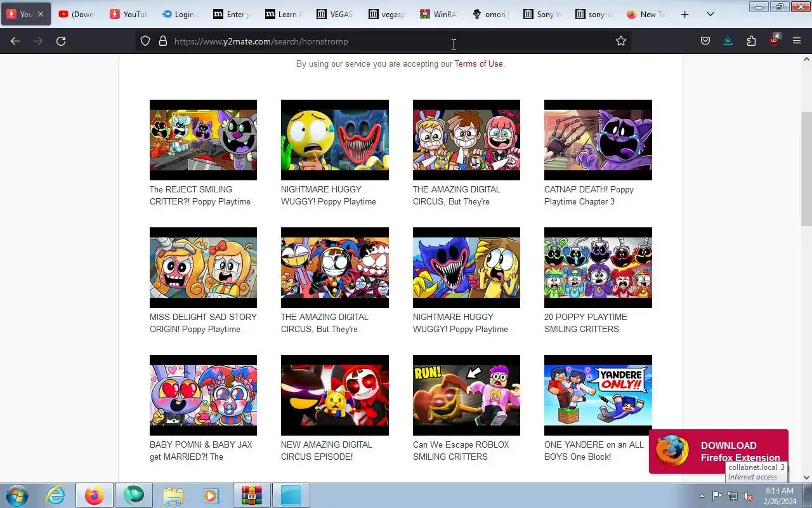This screenshot has width=812, height=508.
Task: Click the scrollbar down arrow
Action: (806, 478)
